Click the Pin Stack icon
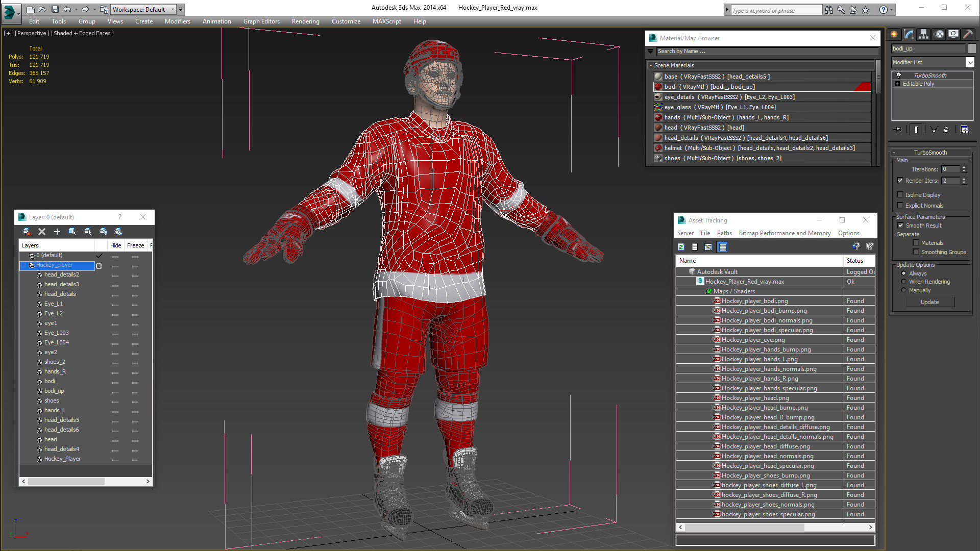Viewport: 980px width, 551px height. coord(898,130)
